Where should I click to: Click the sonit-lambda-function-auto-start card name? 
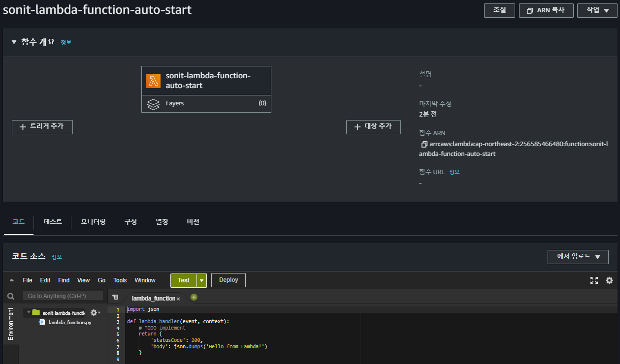(x=208, y=81)
